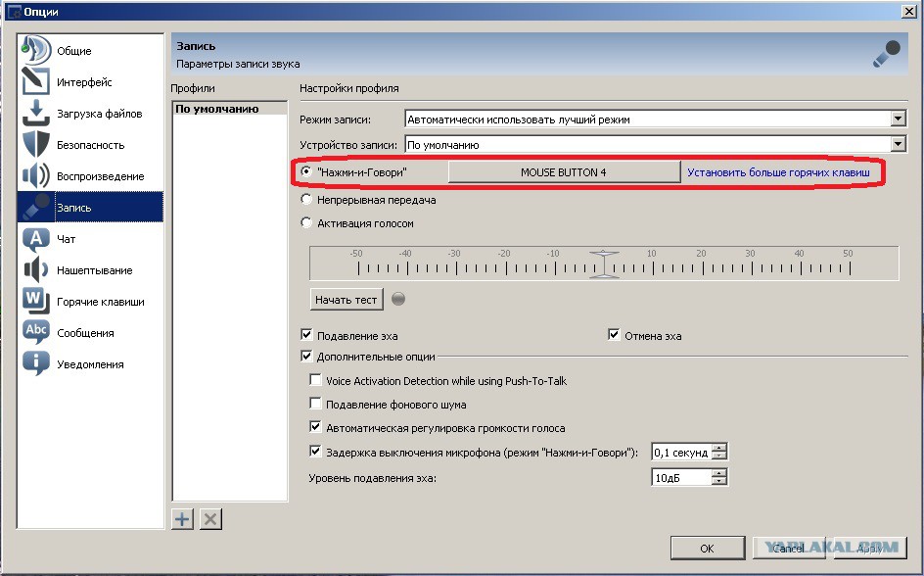Open the Уведомления section
924x576 pixels.
[90, 364]
